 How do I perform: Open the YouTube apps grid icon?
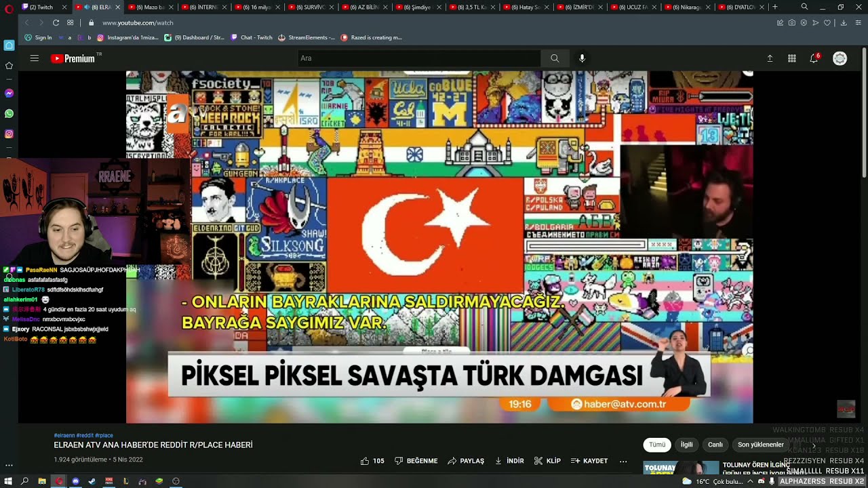791,58
